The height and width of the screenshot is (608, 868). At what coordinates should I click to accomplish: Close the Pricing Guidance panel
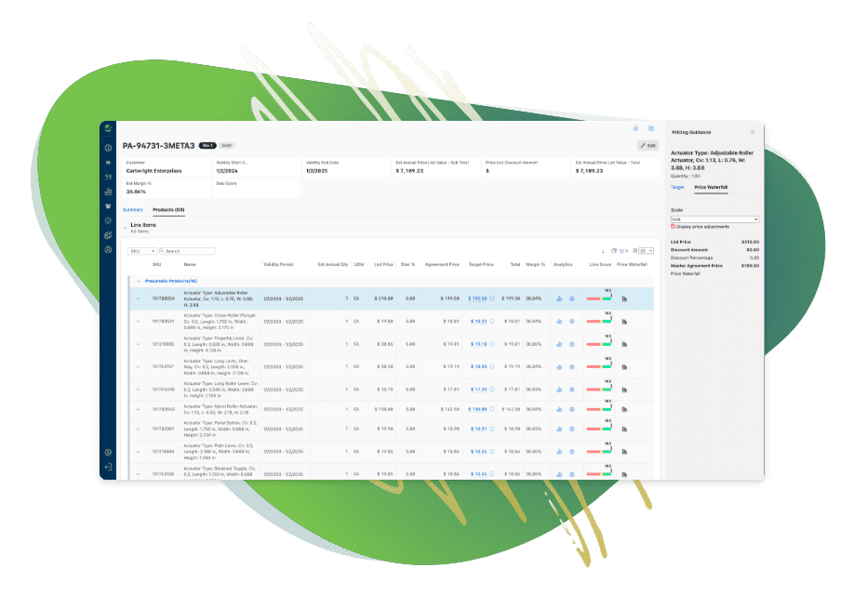tap(753, 132)
